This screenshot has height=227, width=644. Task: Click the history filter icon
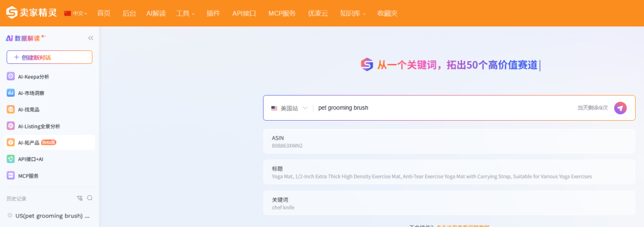click(x=80, y=198)
